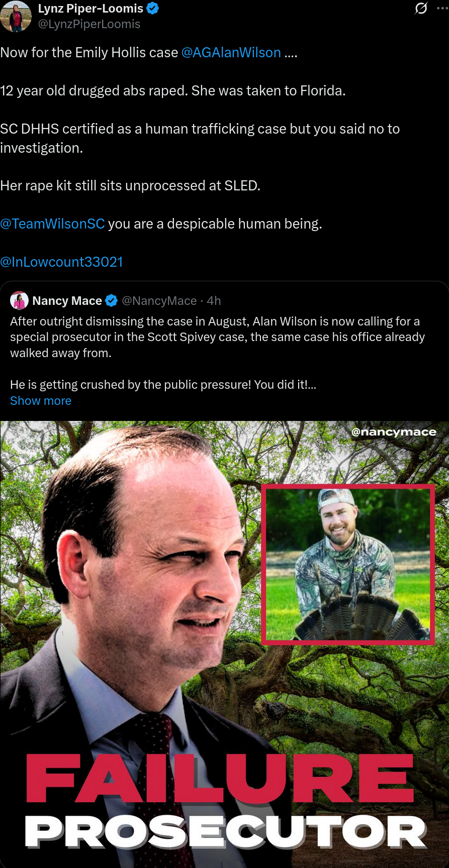This screenshot has width=449, height=868.
Task: Click the 4h timestamp on quoted tweet
Action: pos(214,301)
